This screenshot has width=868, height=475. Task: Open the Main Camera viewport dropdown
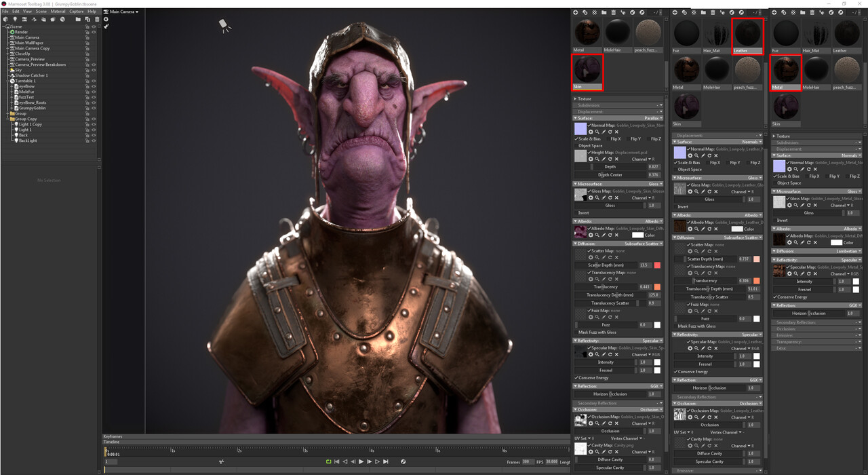pos(122,12)
